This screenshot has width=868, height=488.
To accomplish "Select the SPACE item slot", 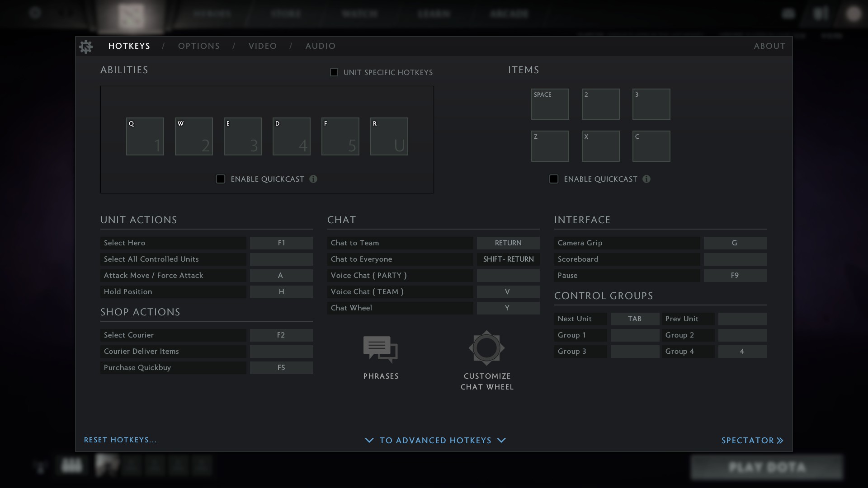I will [x=550, y=104].
